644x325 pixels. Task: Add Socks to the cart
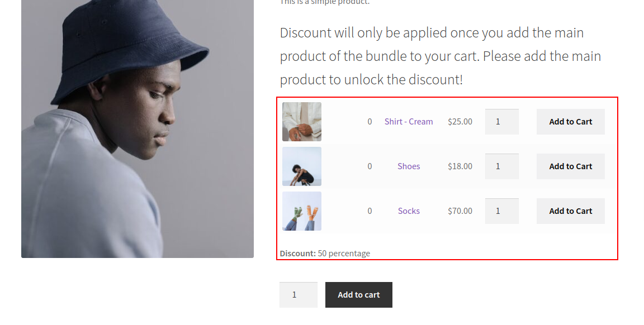coord(570,211)
